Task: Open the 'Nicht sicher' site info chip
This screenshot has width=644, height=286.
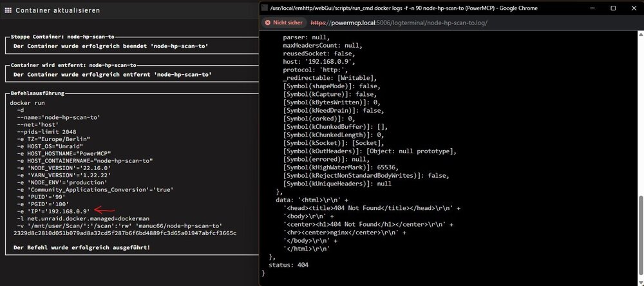Action: point(285,23)
